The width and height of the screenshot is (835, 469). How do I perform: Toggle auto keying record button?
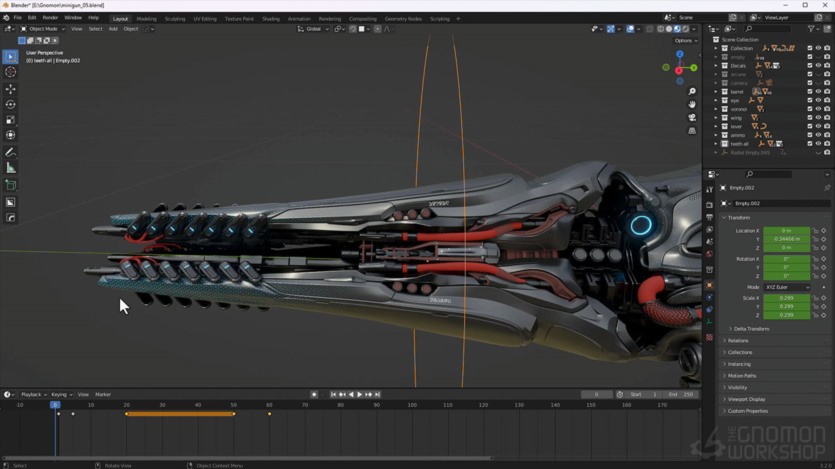point(314,394)
